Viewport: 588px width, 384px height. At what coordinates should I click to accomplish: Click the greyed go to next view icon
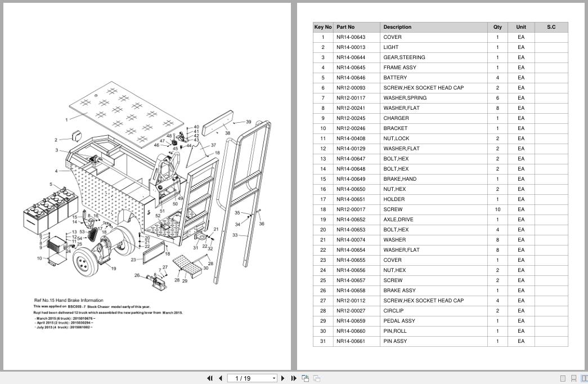coord(317,378)
